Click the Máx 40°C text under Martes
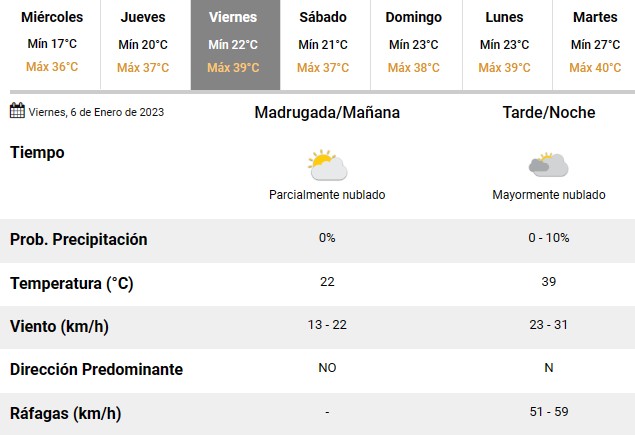 [x=595, y=68]
